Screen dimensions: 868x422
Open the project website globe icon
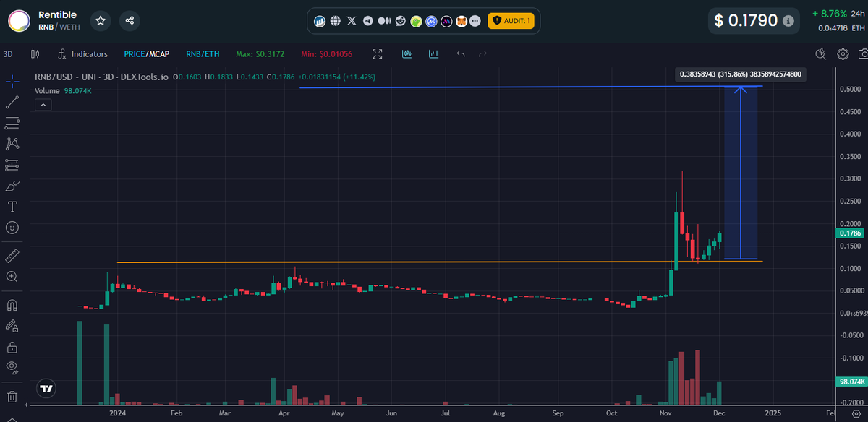336,21
